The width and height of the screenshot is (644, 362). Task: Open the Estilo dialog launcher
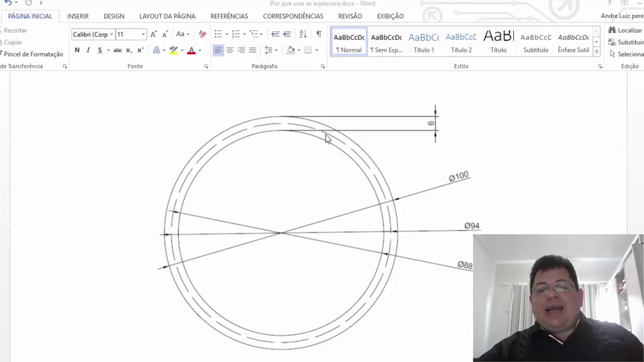pyautogui.click(x=600, y=66)
